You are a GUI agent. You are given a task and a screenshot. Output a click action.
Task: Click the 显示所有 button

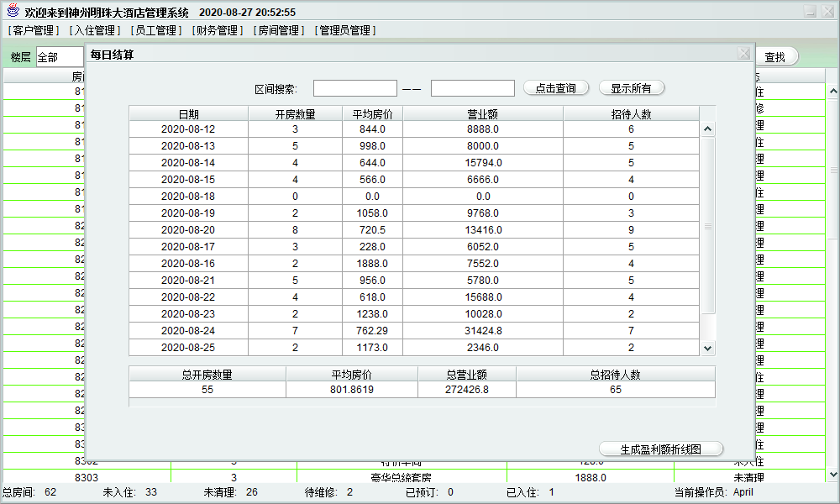click(x=631, y=88)
